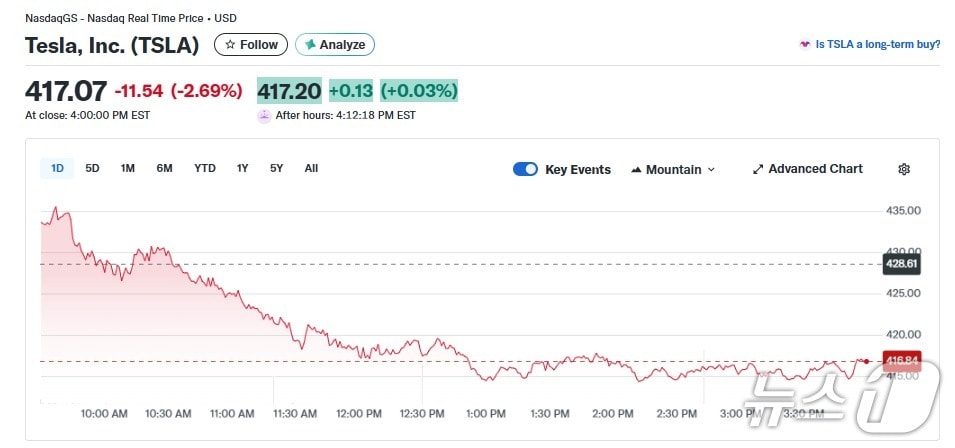Show the 6M chart range

tap(164, 168)
